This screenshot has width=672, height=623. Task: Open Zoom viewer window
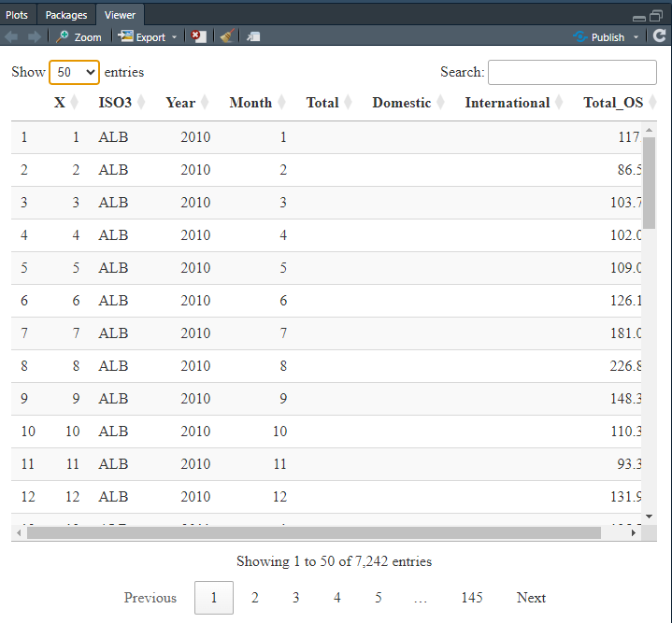pos(79,37)
